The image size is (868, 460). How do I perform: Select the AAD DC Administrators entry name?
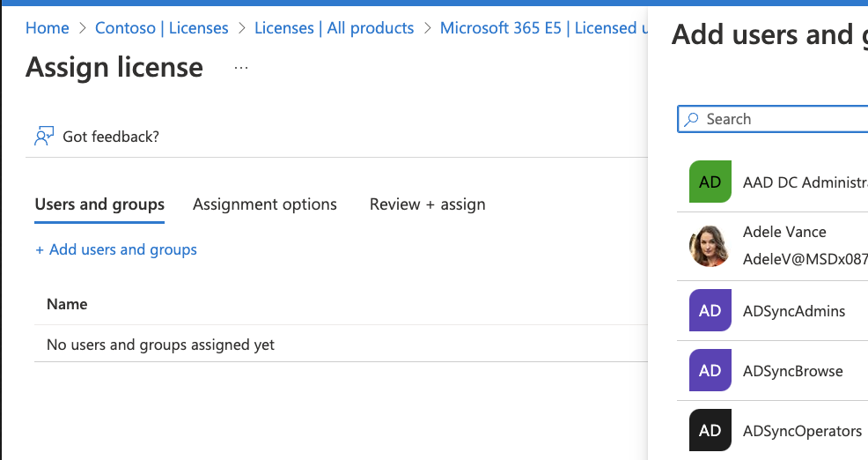[x=805, y=182]
